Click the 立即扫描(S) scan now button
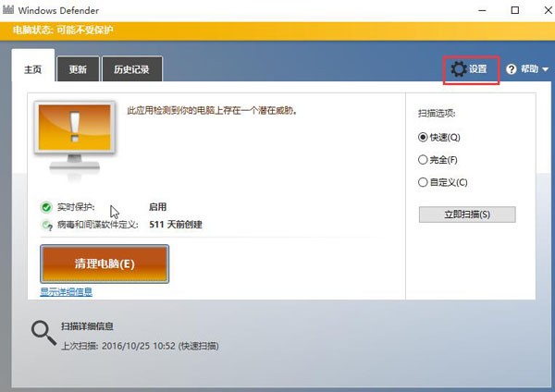This screenshot has width=555, height=392. pyautogui.click(x=467, y=214)
